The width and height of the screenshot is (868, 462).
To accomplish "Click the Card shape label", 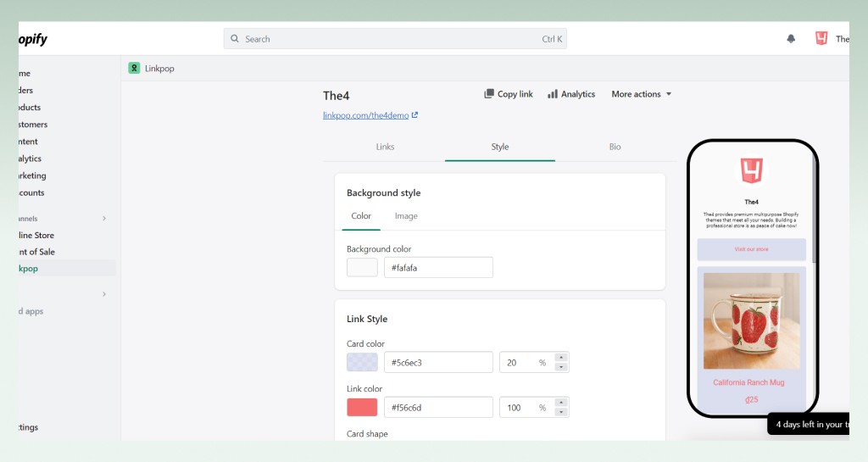I will point(367,434).
